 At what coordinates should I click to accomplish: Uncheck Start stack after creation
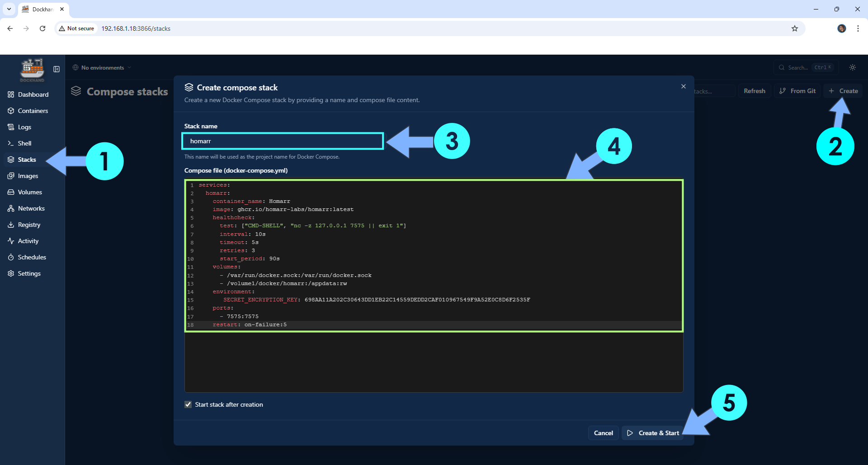click(x=188, y=404)
